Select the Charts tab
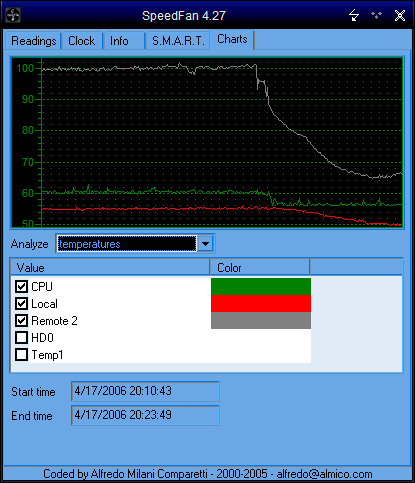The height and width of the screenshot is (483, 415). point(232,40)
